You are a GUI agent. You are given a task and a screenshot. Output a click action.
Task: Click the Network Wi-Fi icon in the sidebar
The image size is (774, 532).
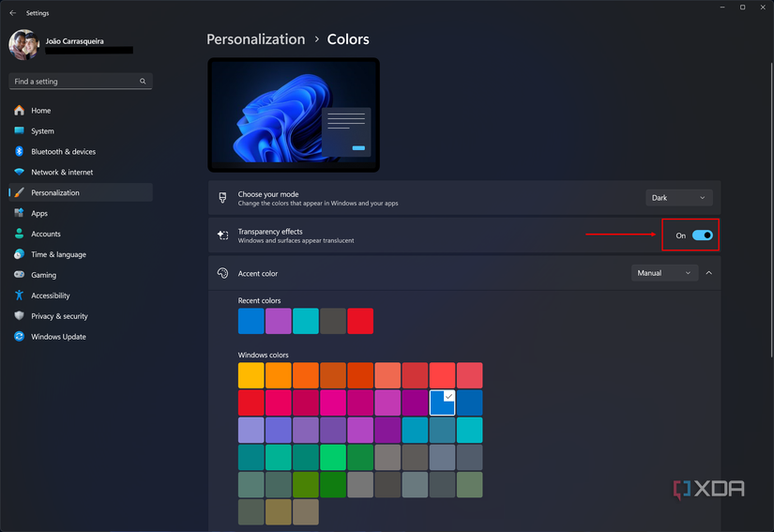click(x=20, y=172)
